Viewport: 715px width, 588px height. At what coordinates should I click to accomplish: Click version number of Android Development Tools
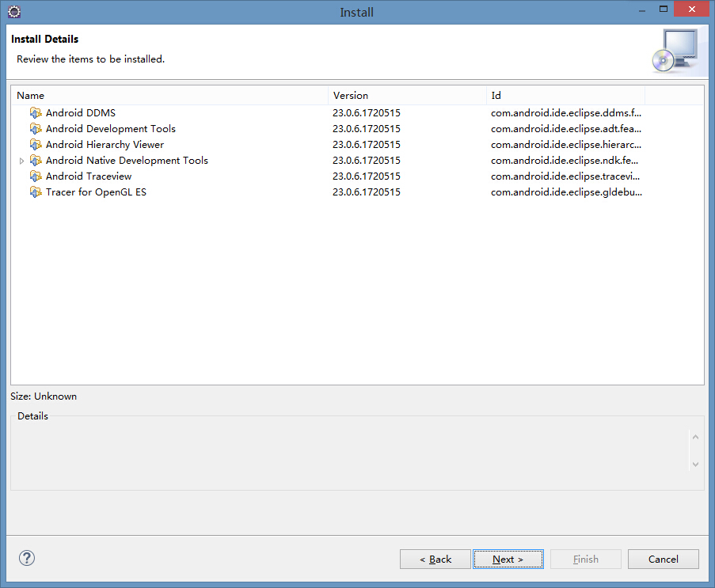click(366, 128)
